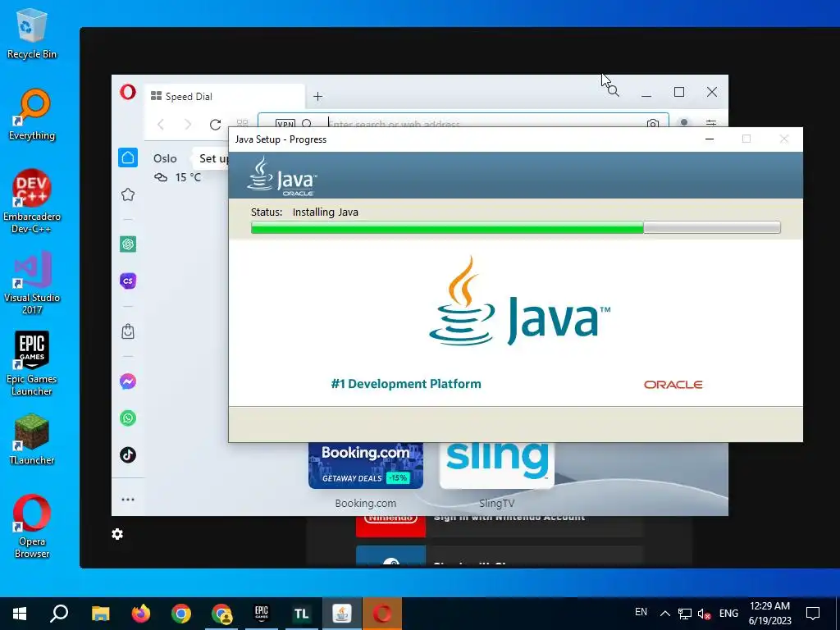Open the shopping bag sidebar icon
Image resolution: width=840 pixels, height=630 pixels.
128,331
